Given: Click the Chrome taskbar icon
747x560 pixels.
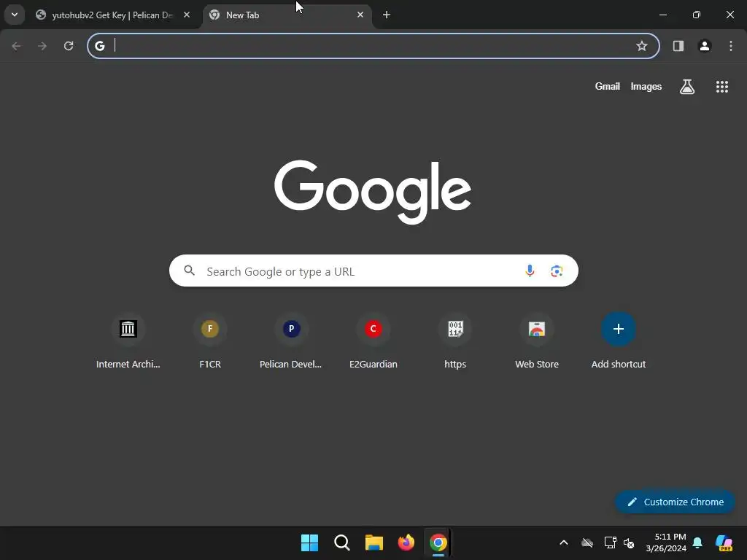Looking at the screenshot, I should (438, 542).
